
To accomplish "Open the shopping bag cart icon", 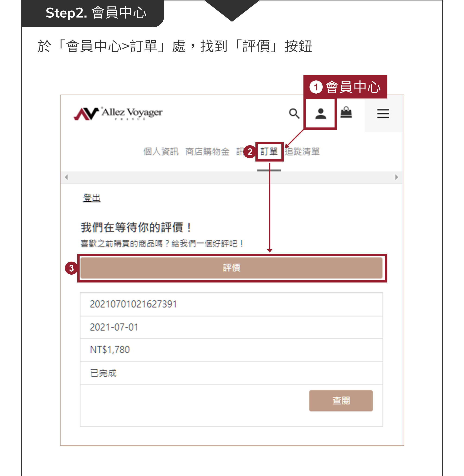I will (x=346, y=112).
